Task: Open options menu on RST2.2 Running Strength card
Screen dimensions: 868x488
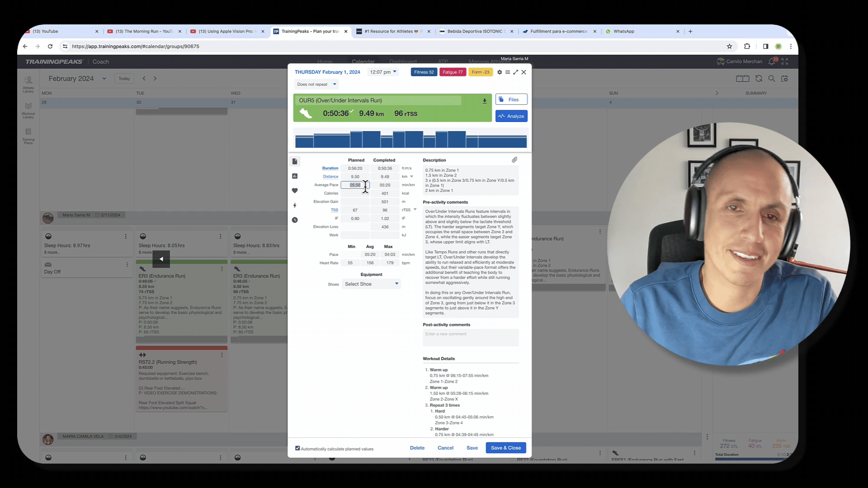Action: tap(222, 355)
